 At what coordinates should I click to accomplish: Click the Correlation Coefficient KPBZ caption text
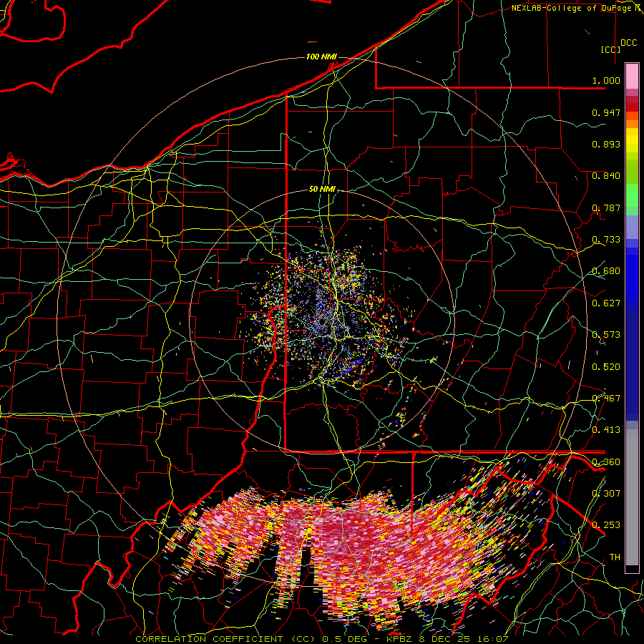[322, 639]
